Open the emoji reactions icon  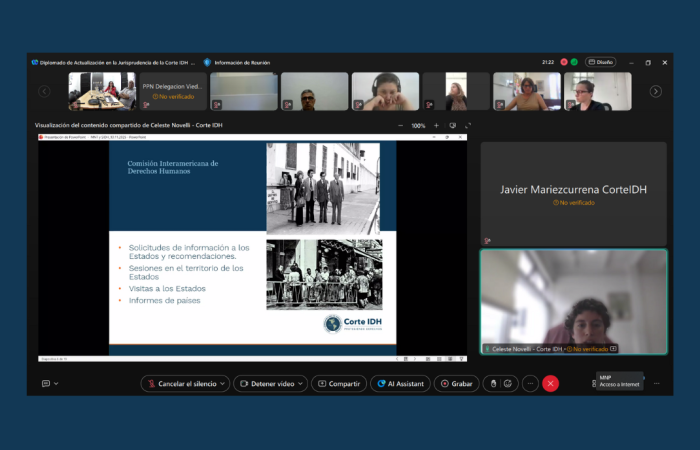[x=508, y=383]
